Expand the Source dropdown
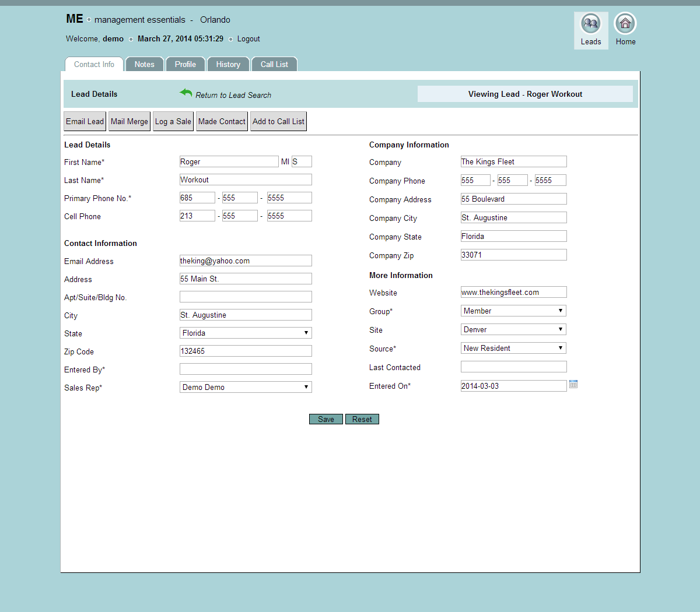The image size is (700, 612). click(513, 348)
